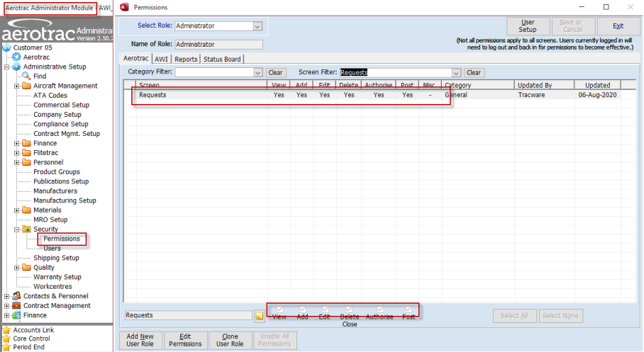Image resolution: width=644 pixels, height=352 pixels.
Task: Open the Category Filter dropdown
Action: click(x=258, y=72)
